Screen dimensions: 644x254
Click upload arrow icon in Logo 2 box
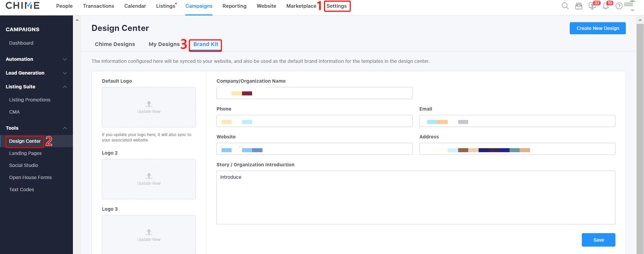tap(149, 176)
